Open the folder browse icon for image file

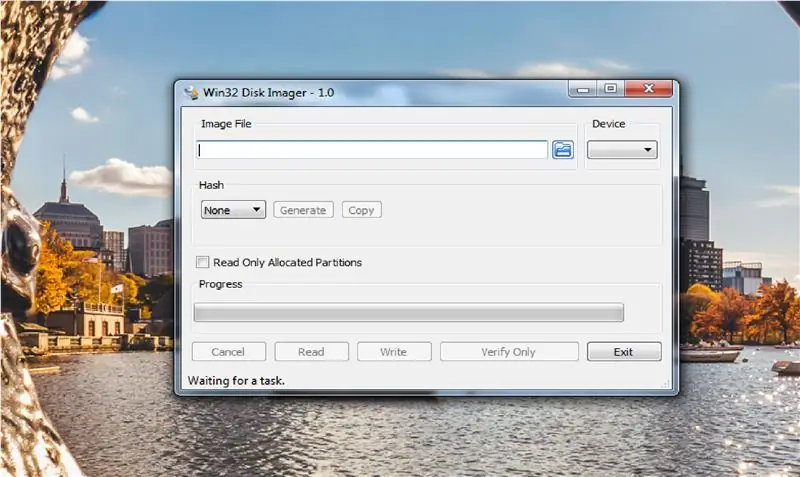[562, 149]
